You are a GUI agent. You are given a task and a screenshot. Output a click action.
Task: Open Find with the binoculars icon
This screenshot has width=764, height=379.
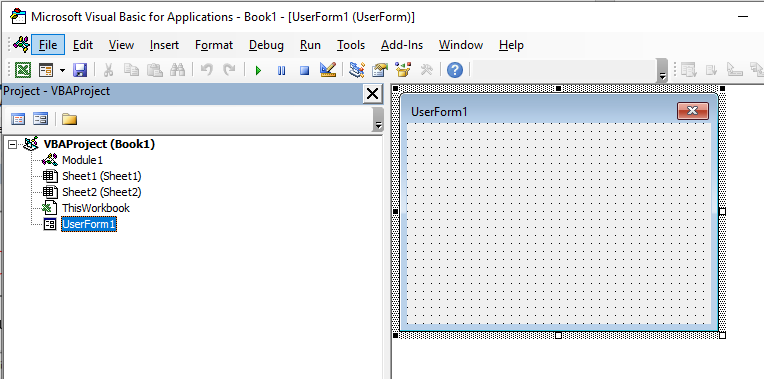coord(177,70)
